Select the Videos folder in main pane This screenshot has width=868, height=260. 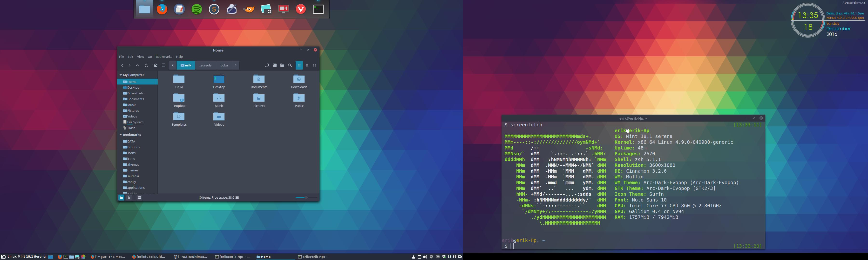pyautogui.click(x=219, y=119)
